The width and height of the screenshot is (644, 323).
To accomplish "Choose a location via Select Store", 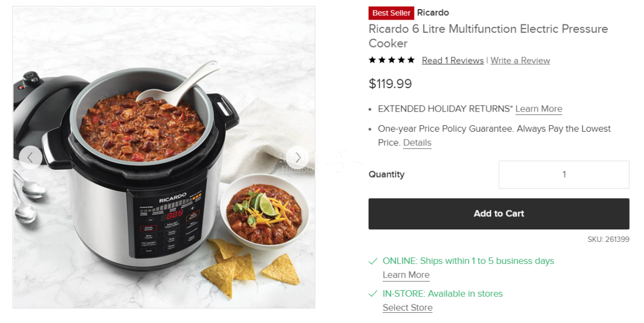I will pos(407,308).
